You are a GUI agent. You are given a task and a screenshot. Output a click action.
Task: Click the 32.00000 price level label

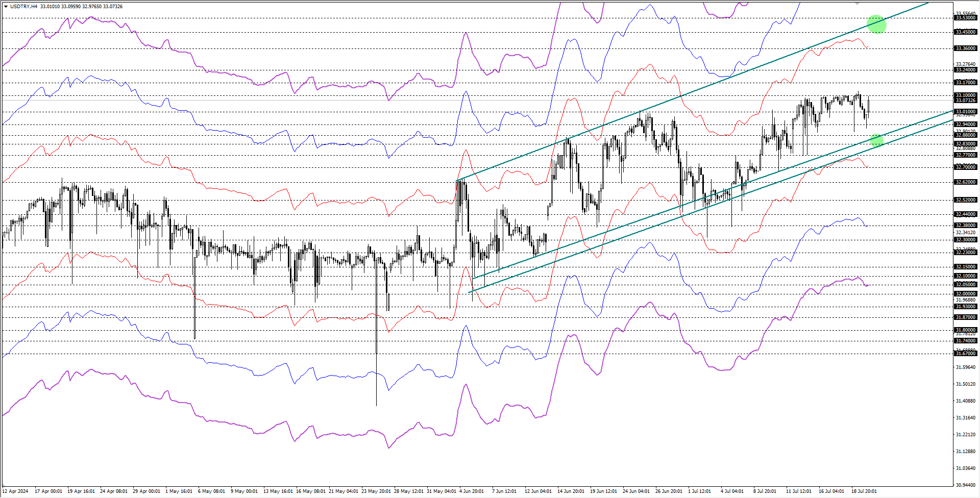coord(966,294)
